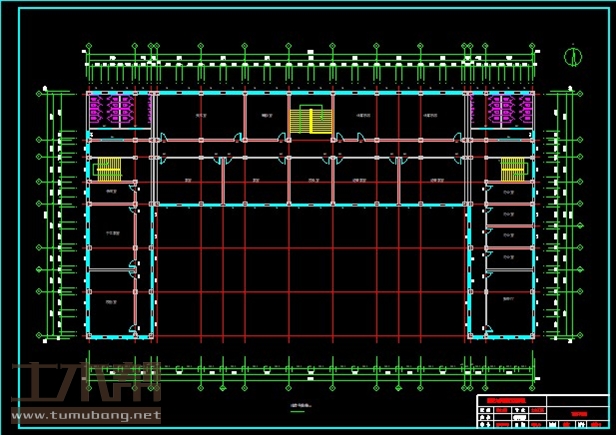Select the bottom green dimension chain
This screenshot has width=616, height=435.
click(310, 372)
